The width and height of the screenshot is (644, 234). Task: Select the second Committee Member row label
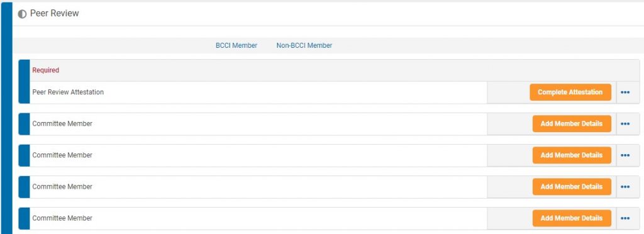[62, 155]
